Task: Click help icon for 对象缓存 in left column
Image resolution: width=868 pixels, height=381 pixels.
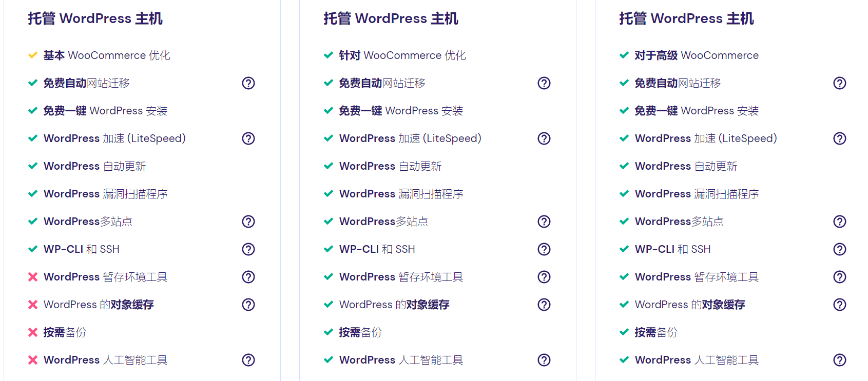Action: tap(248, 305)
